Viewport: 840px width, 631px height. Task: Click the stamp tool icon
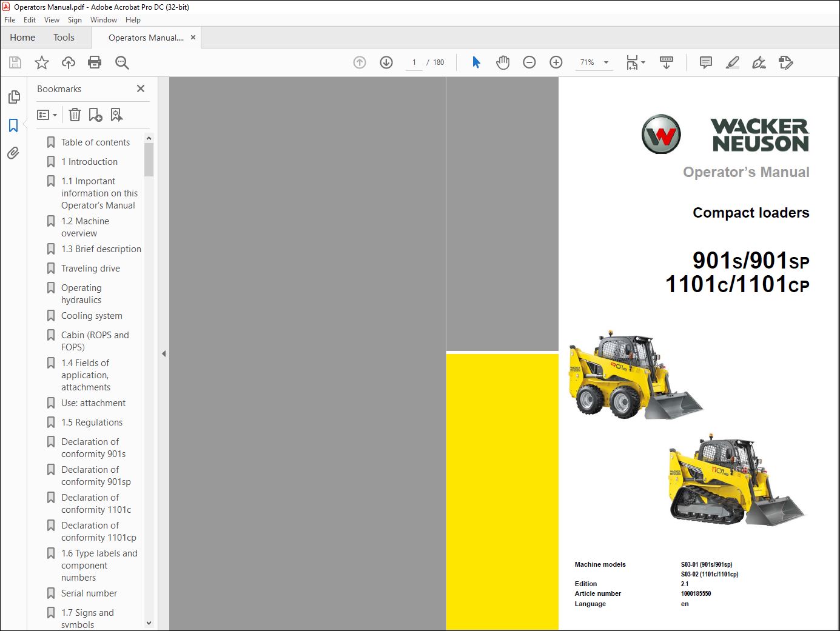[x=786, y=62]
